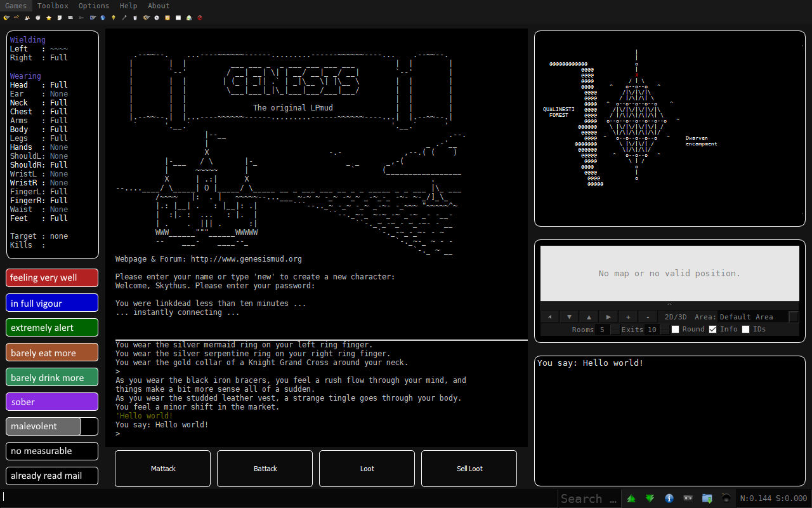
Task: Open the lightbulb Manual icon
Action: pos(114,18)
